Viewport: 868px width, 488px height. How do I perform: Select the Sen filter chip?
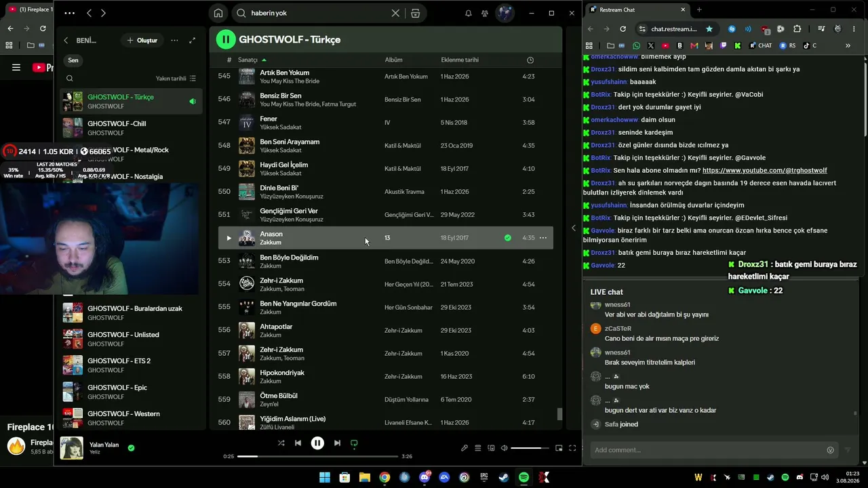click(x=73, y=60)
